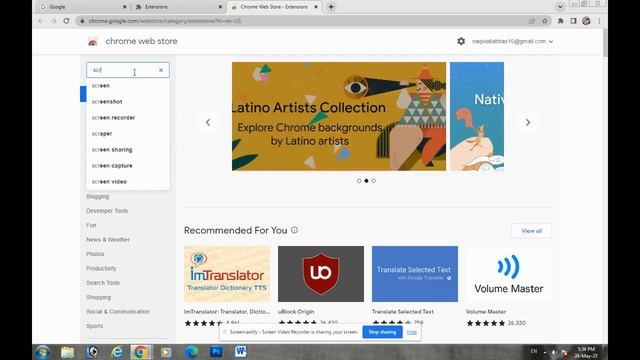640x360 pixels.
Task: Go to previous carousel slide arrow
Action: coord(208,122)
